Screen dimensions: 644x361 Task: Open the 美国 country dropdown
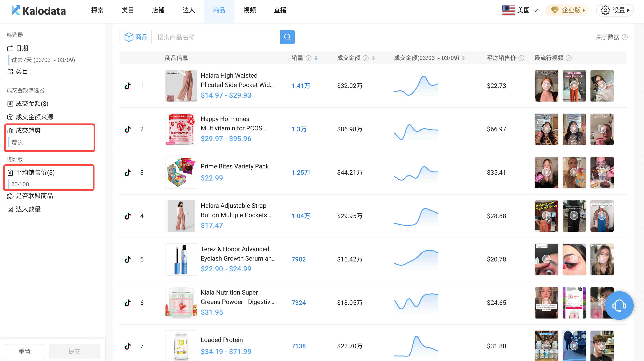click(x=520, y=10)
